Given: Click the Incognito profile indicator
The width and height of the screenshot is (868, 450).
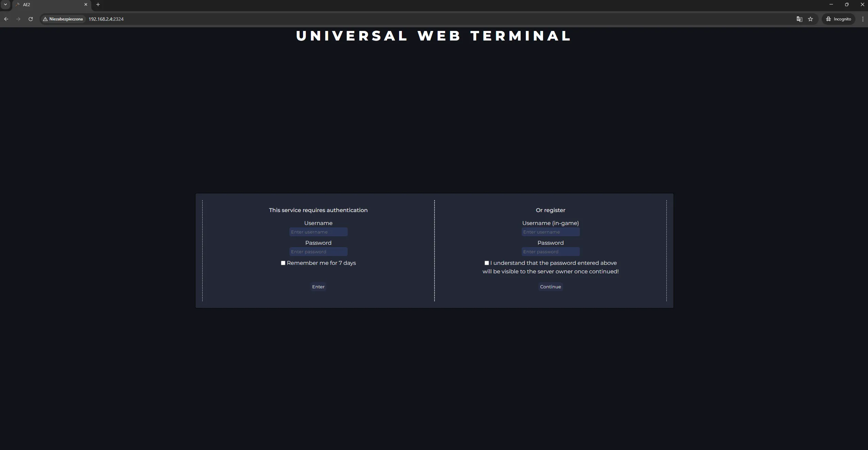Looking at the screenshot, I should click(x=838, y=19).
